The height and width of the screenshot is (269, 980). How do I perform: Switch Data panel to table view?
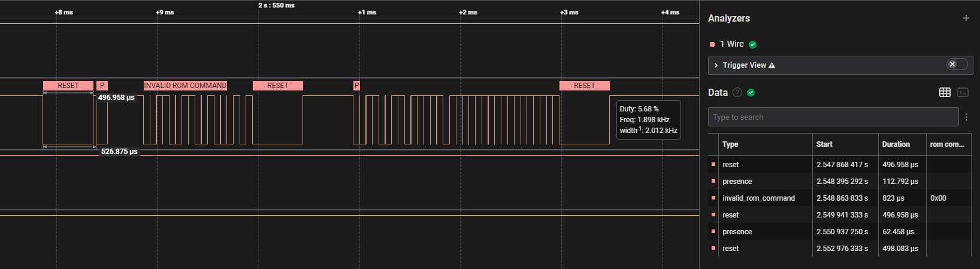(x=945, y=92)
